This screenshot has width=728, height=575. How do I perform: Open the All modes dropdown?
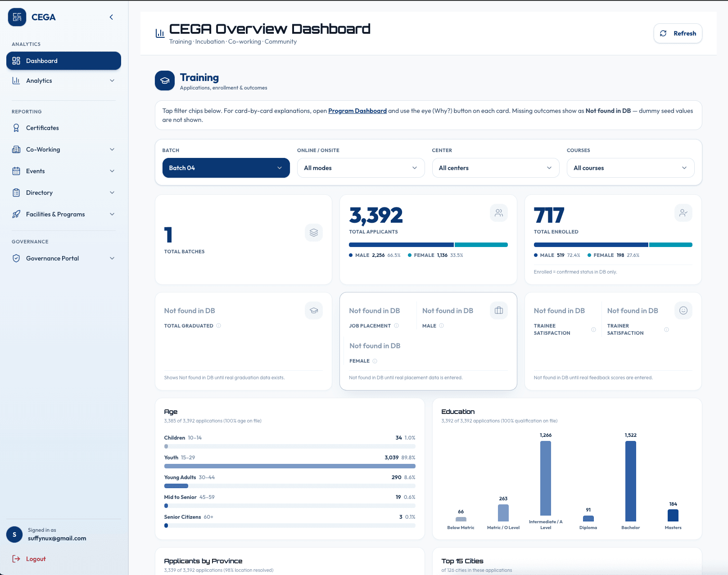[361, 168]
